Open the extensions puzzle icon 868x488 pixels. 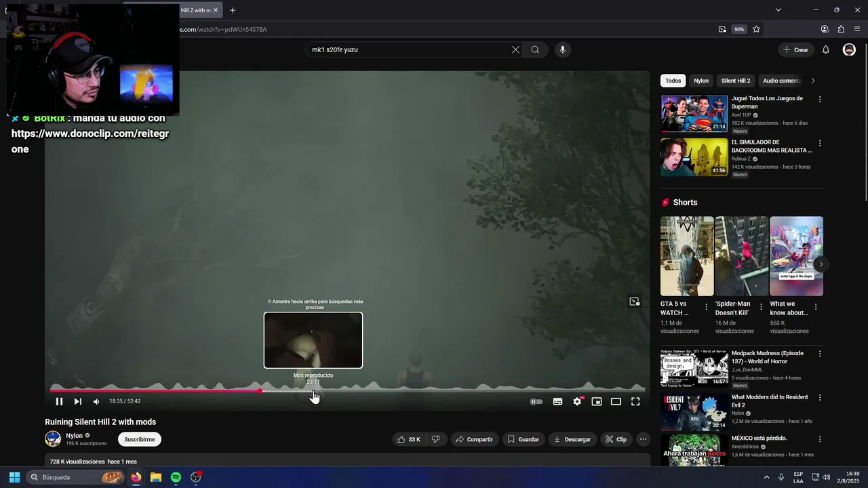(841, 29)
